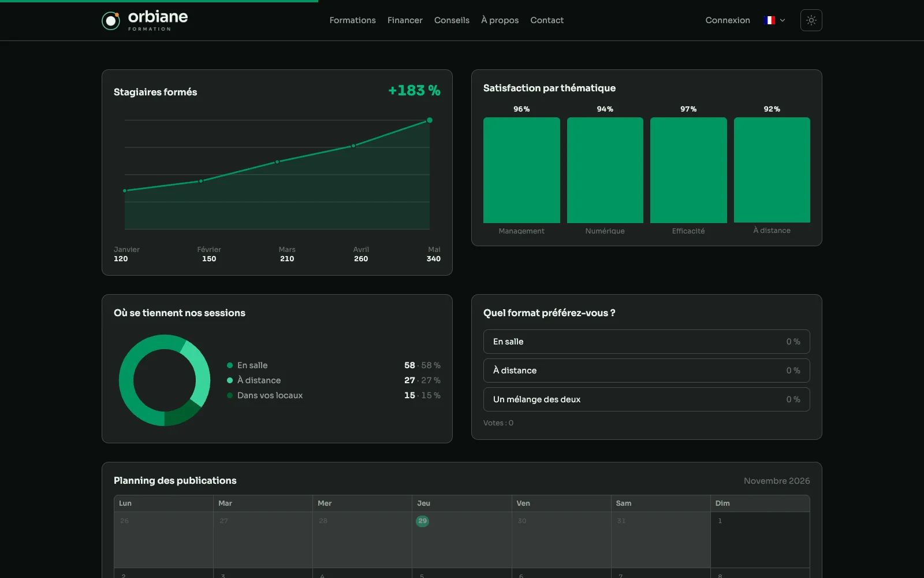This screenshot has width=924, height=578.
Task: Select calendar day 30 under Ven
Action: 561,539
